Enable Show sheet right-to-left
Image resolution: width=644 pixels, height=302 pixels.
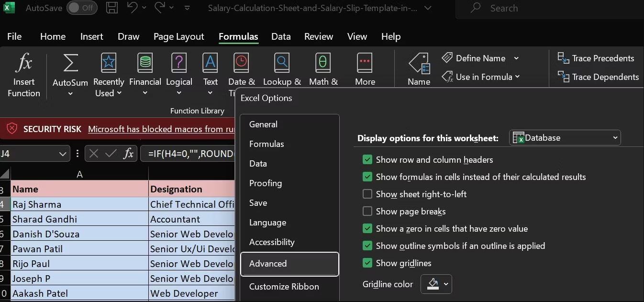(367, 194)
